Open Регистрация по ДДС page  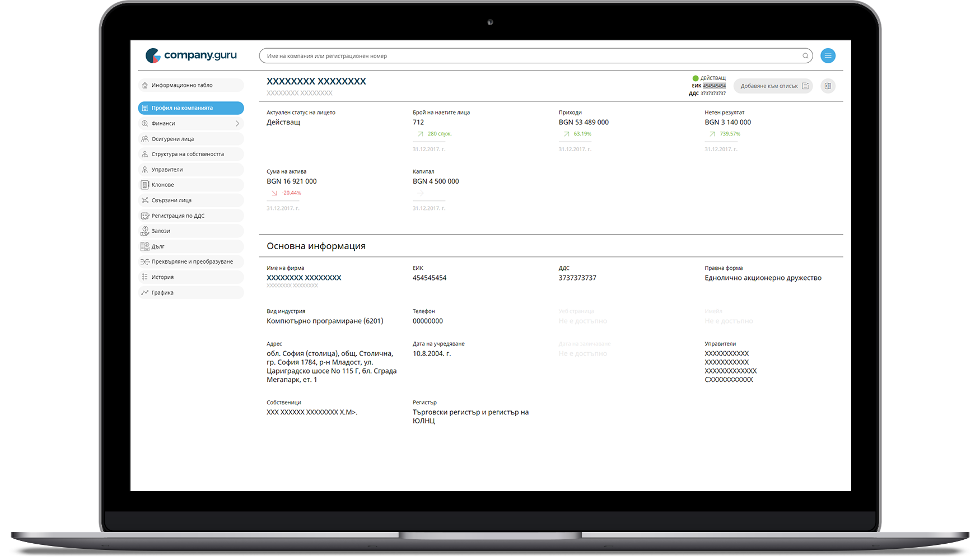[x=191, y=216]
